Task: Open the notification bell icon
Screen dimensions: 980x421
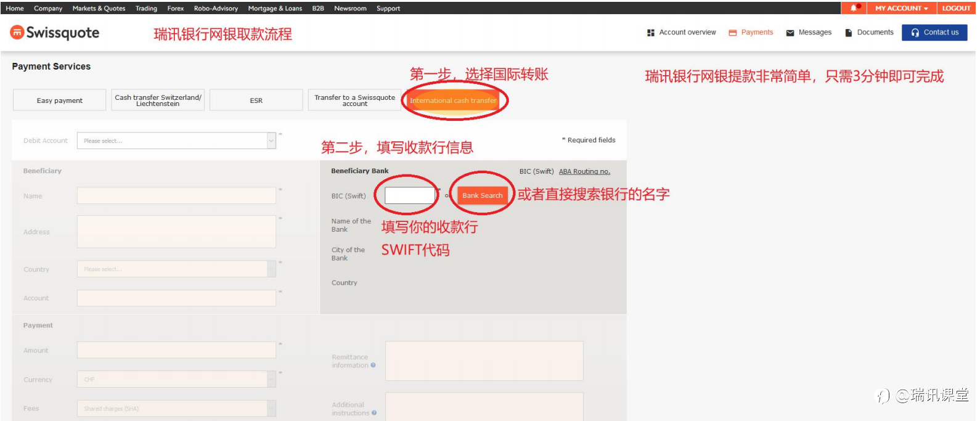Action: pos(854,8)
